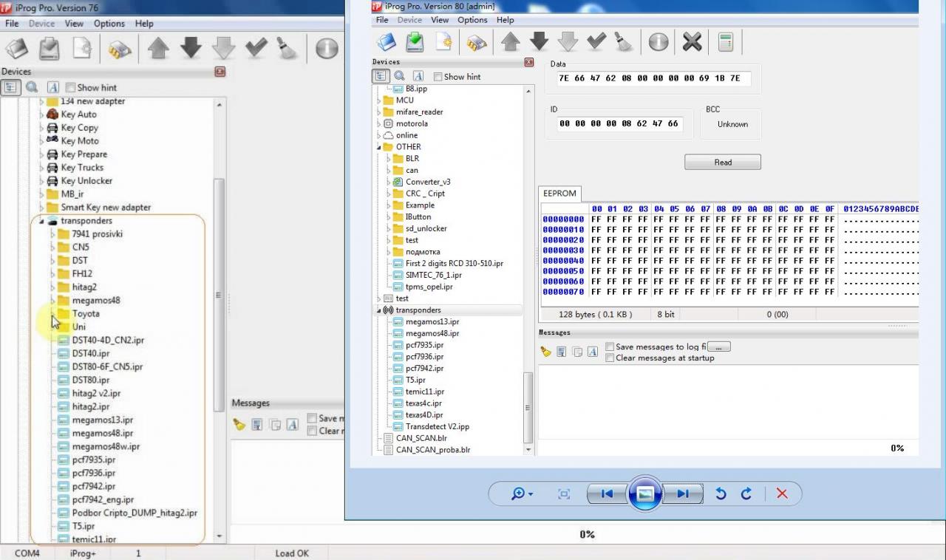Expand BLR folder in Version 80 tree
This screenshot has width=946, height=560.
pos(389,159)
